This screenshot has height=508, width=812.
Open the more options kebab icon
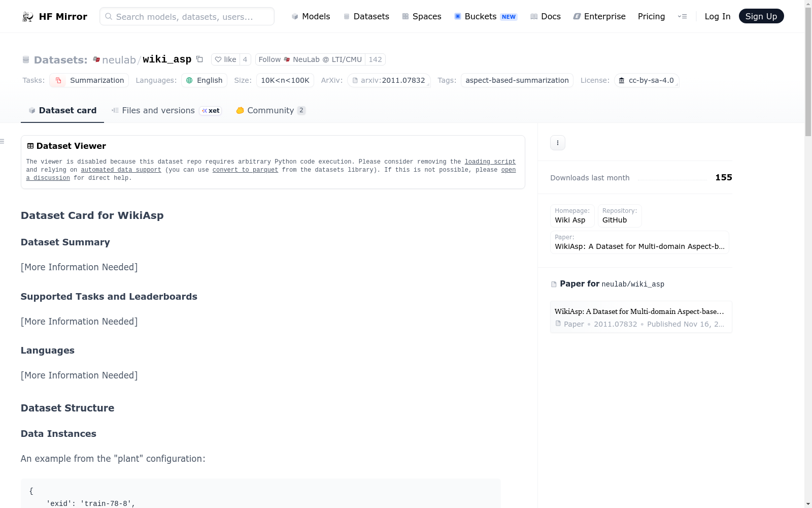pyautogui.click(x=558, y=143)
